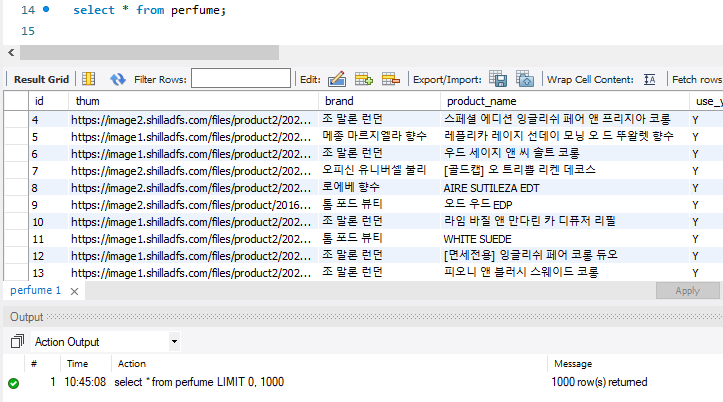Focus the Filter Rows input field
The height and width of the screenshot is (402, 723).
click(x=241, y=78)
